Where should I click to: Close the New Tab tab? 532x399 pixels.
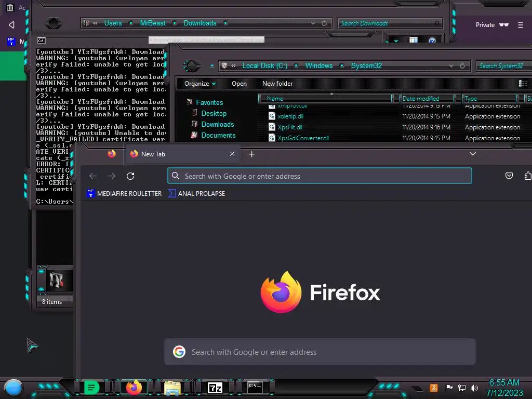[x=232, y=154]
